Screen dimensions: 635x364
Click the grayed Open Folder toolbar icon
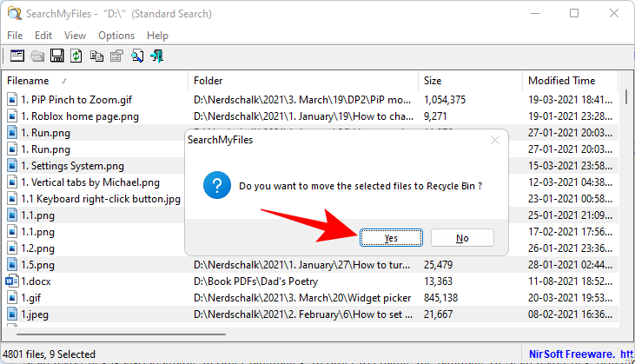click(x=36, y=56)
